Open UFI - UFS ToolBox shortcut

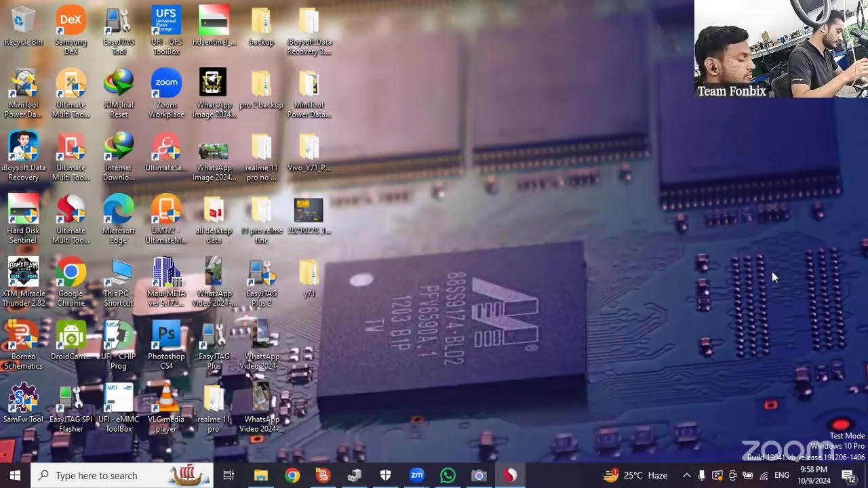pyautogui.click(x=166, y=30)
